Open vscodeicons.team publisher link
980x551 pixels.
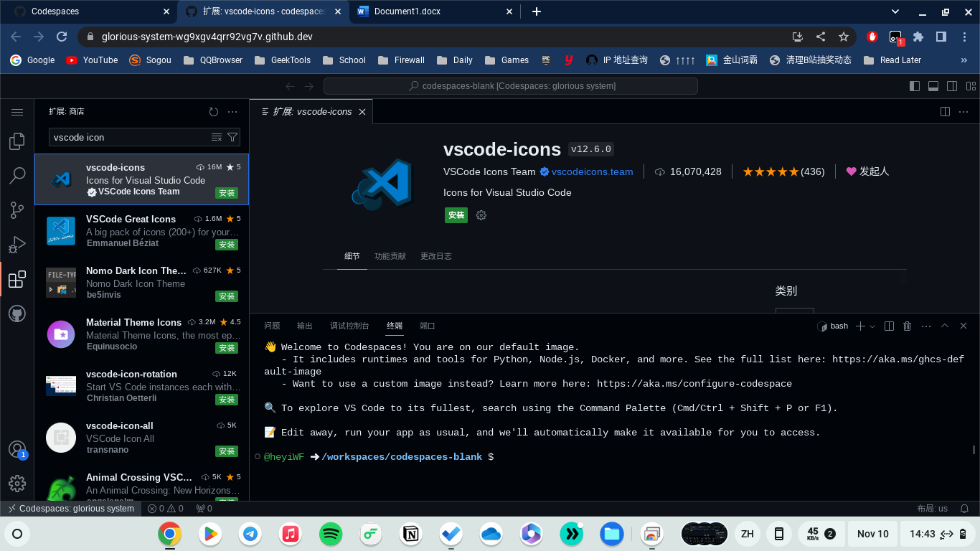tap(592, 171)
